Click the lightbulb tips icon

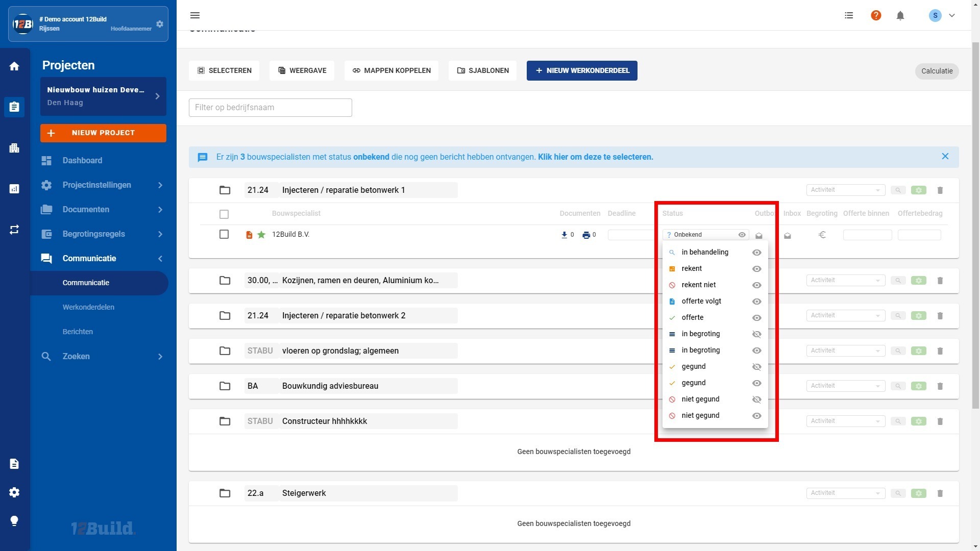[x=14, y=521]
